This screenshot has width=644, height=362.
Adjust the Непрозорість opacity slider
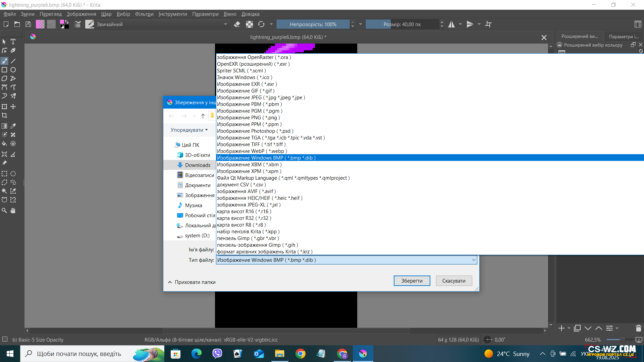click(x=313, y=24)
